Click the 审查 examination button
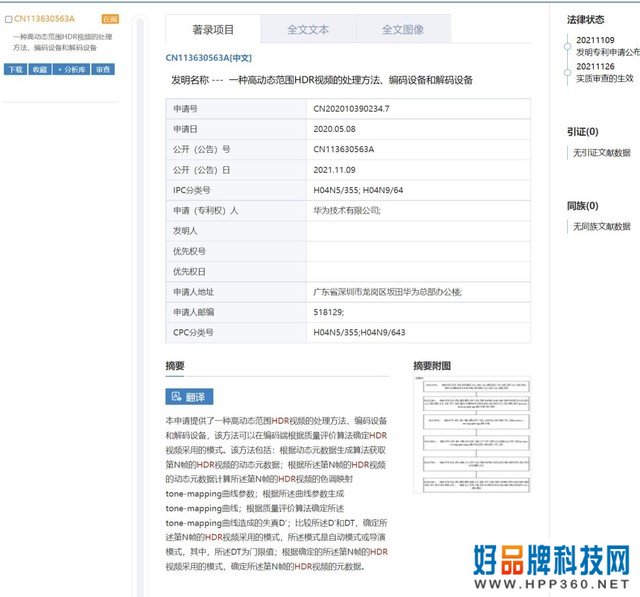640x597 pixels. [x=103, y=69]
